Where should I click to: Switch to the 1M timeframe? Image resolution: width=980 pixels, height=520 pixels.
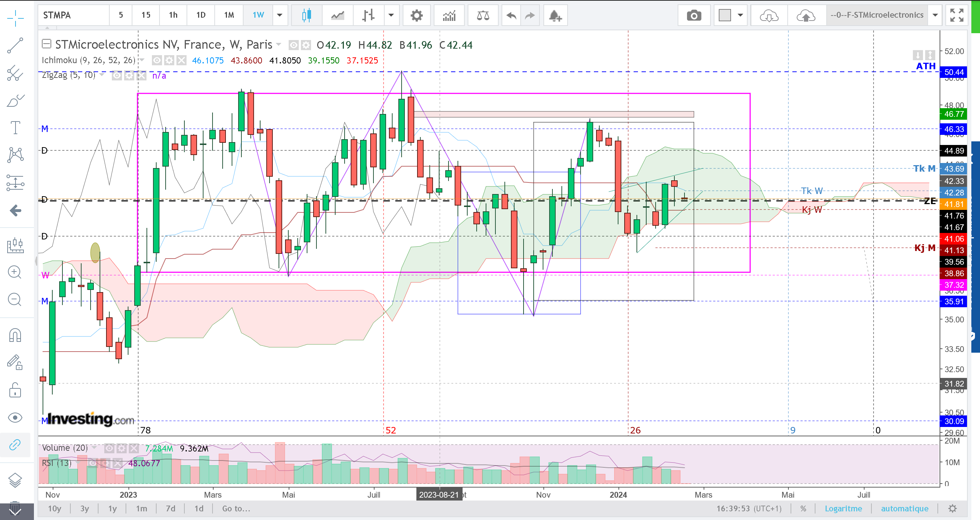(229, 15)
